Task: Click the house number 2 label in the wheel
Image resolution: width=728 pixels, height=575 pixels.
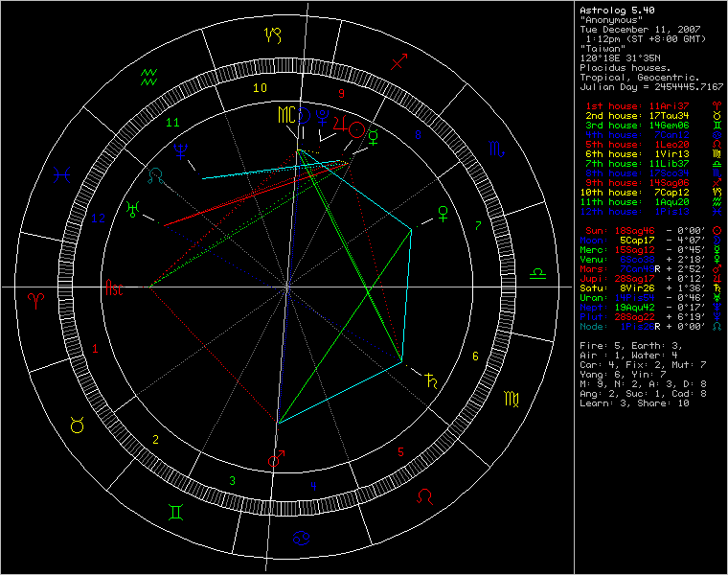Action: 155,439
